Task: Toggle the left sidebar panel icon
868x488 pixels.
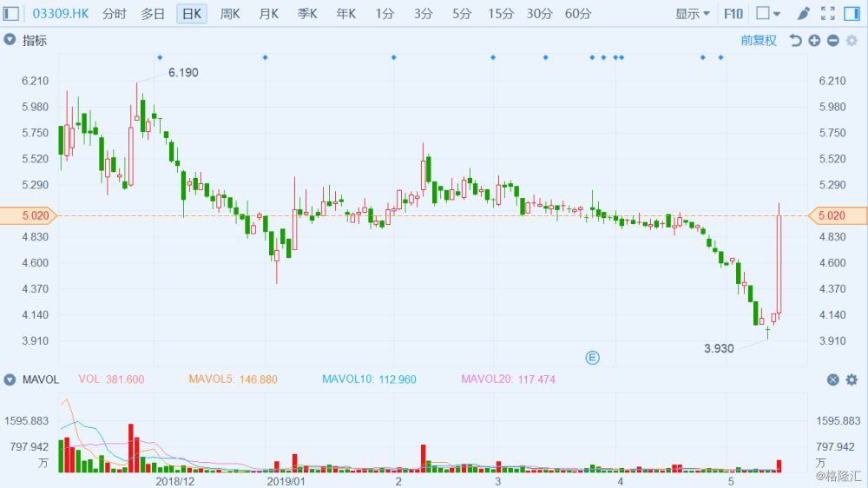Action: pos(12,14)
